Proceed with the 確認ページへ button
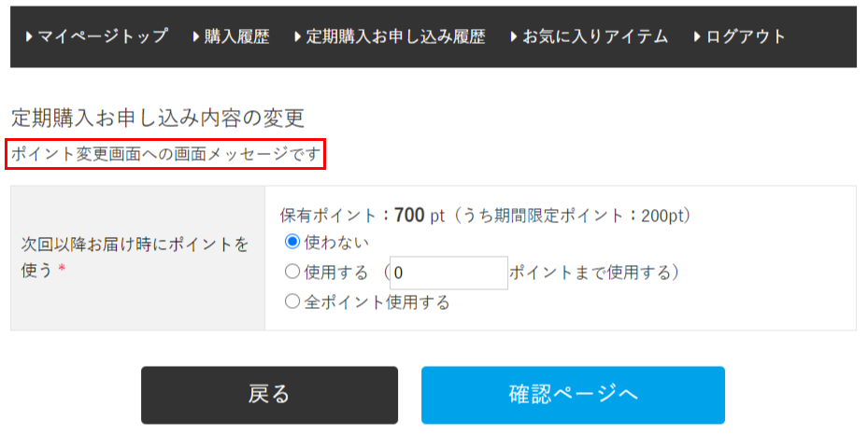This screenshot has height=434, width=868. tap(573, 395)
